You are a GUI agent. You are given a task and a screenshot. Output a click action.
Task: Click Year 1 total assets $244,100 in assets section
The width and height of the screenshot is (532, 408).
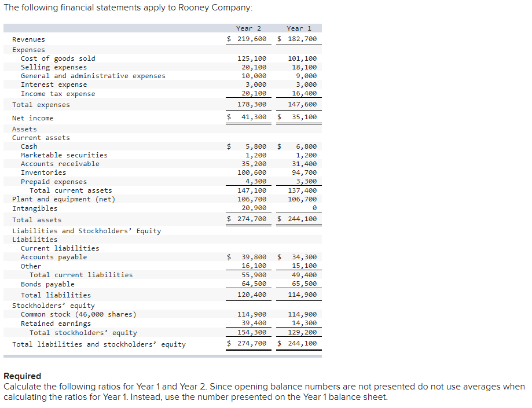point(297,219)
